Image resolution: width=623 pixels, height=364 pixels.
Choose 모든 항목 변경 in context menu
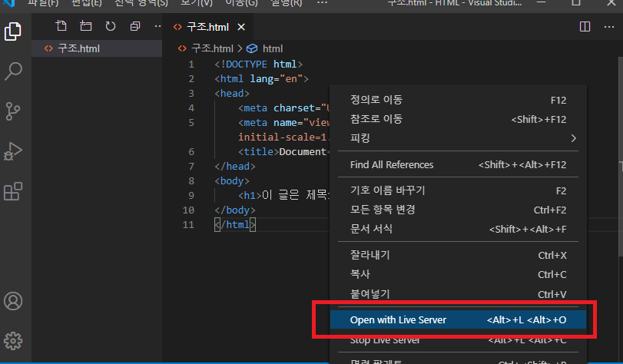(x=458, y=210)
